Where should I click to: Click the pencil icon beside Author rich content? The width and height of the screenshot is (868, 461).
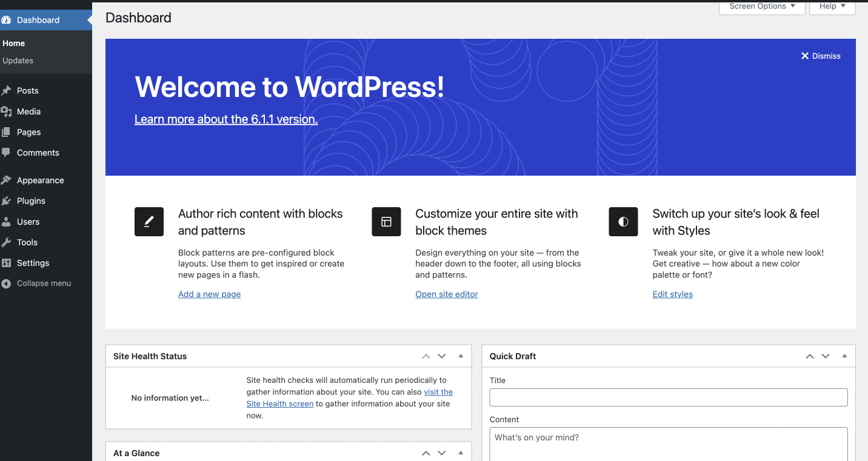pos(149,222)
